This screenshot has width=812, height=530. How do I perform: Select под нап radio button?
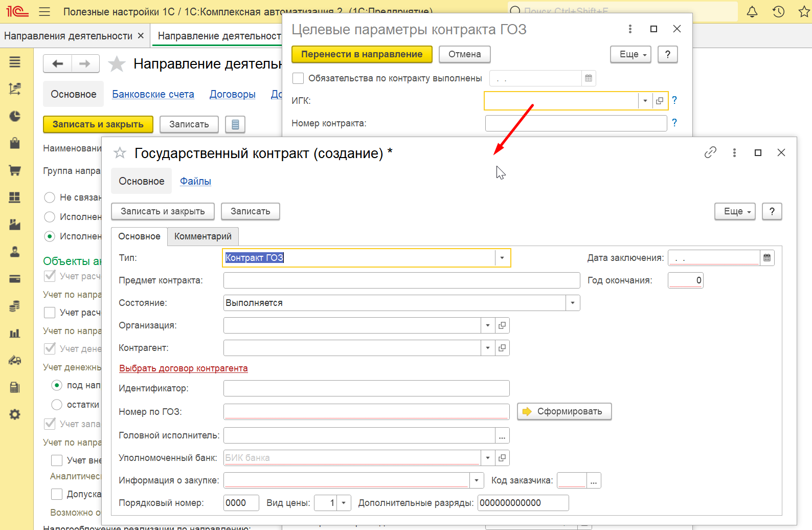coord(57,385)
